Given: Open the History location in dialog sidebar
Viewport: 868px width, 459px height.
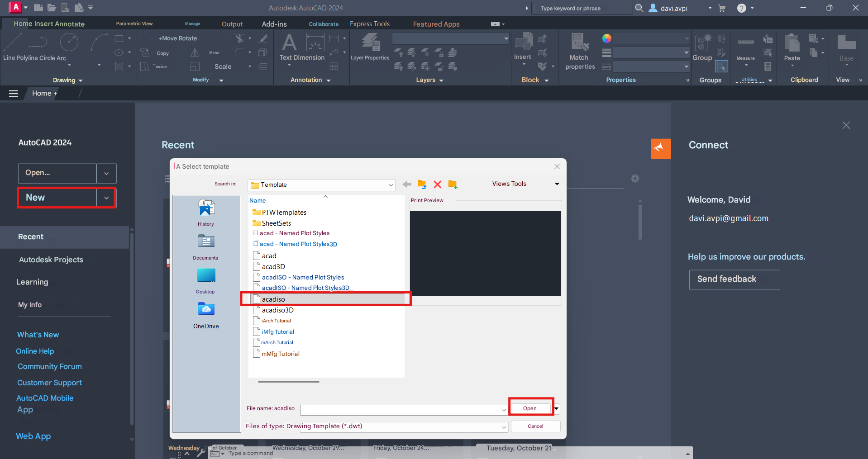Looking at the screenshot, I should click(206, 213).
